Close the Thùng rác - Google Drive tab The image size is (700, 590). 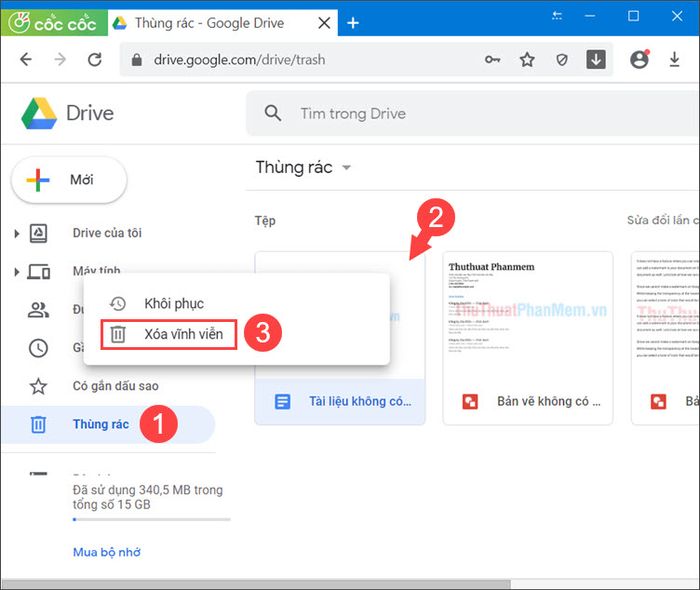click(325, 23)
